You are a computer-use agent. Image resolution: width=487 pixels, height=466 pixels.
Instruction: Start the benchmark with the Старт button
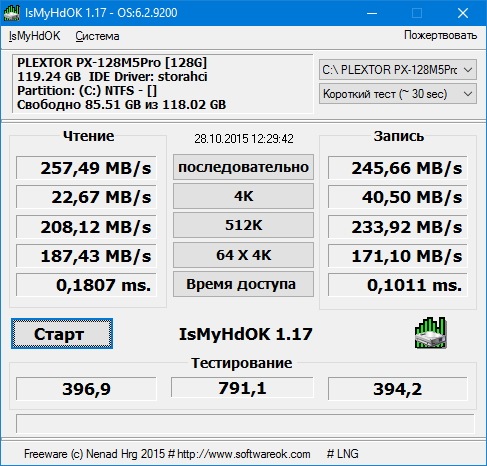click(x=62, y=334)
